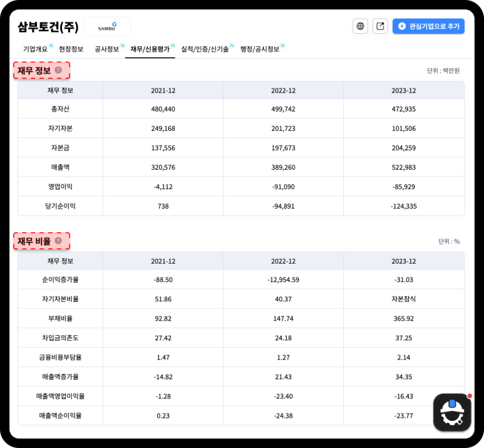Click 매출액순이익율 row label
The image size is (484, 448).
pyautogui.click(x=60, y=416)
